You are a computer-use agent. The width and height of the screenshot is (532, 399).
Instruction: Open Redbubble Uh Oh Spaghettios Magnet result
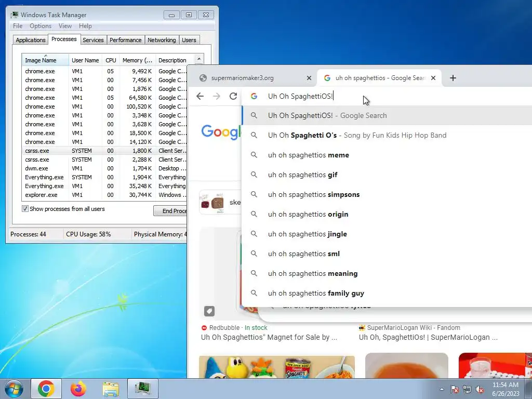point(269,337)
